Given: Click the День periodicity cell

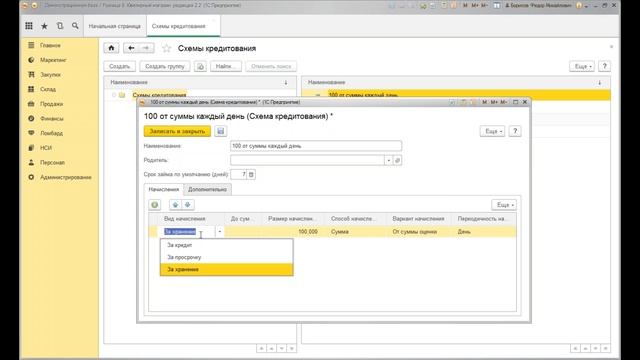Looking at the screenshot, I should pyautogui.click(x=484, y=231).
